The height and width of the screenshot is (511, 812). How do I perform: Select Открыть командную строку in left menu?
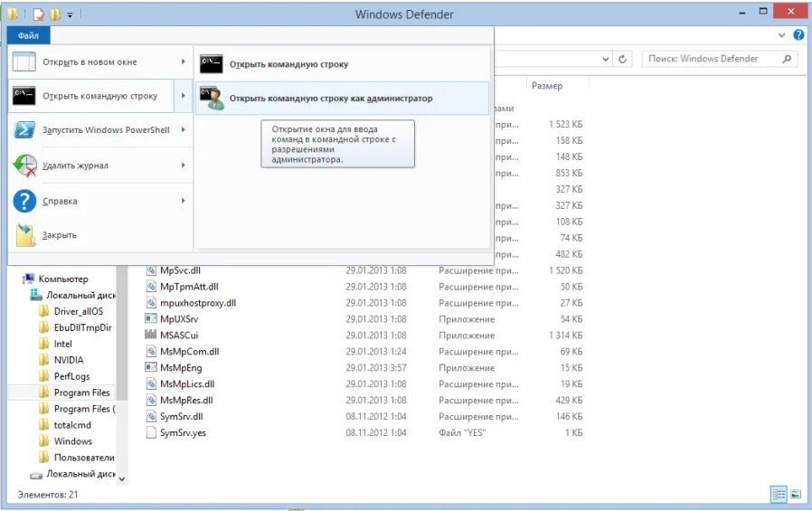(91, 96)
